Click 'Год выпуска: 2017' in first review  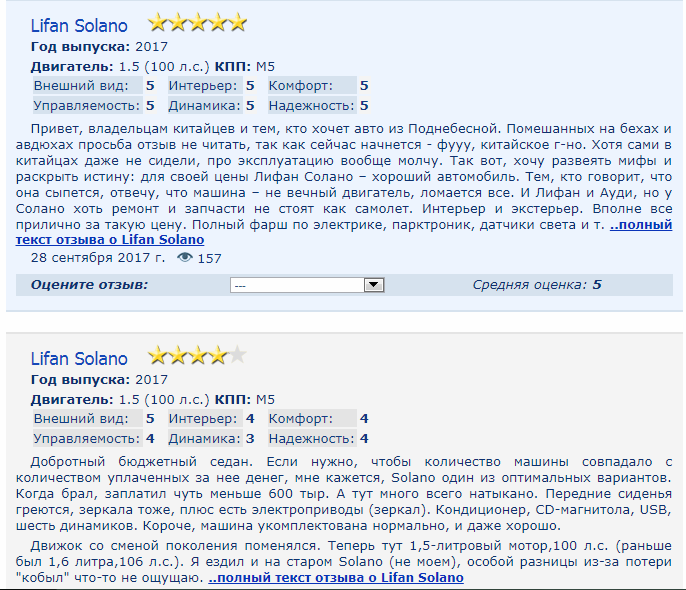pyautogui.click(x=99, y=47)
